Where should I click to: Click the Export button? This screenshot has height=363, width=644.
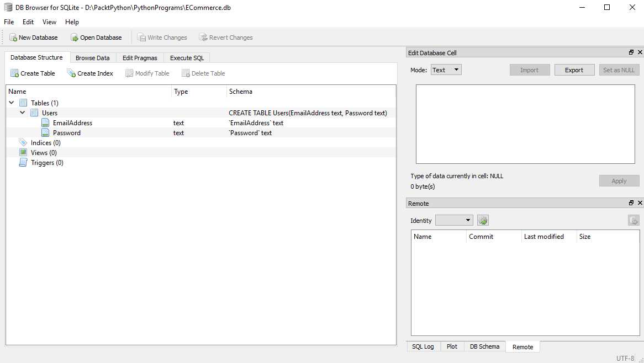[x=574, y=70]
